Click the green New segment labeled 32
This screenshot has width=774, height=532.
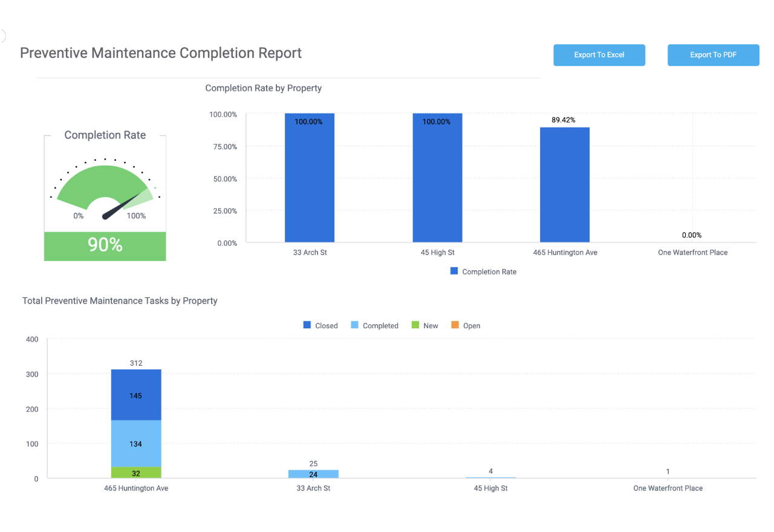pos(136,473)
